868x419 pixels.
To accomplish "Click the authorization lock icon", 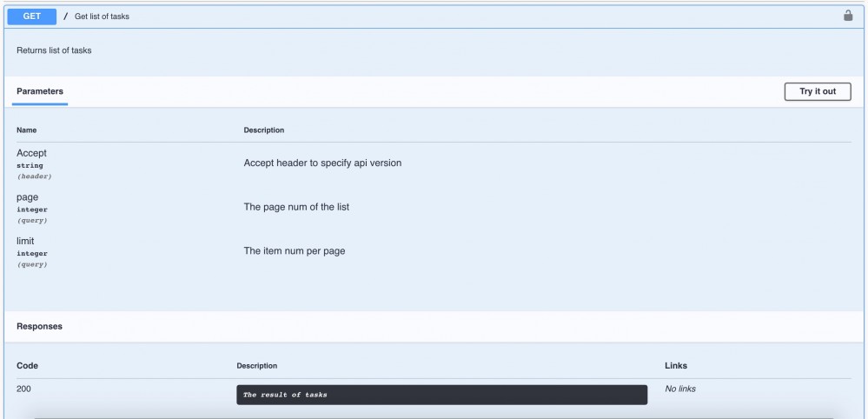I will tap(847, 16).
